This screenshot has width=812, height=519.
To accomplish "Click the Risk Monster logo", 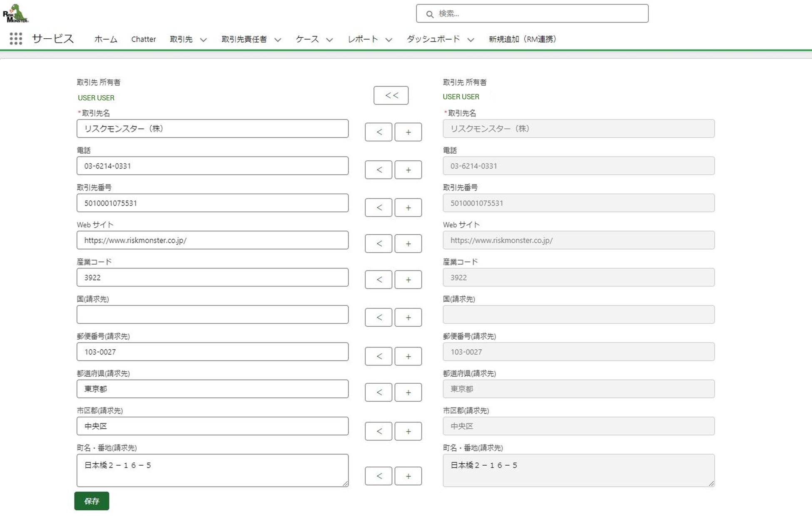I will point(15,13).
